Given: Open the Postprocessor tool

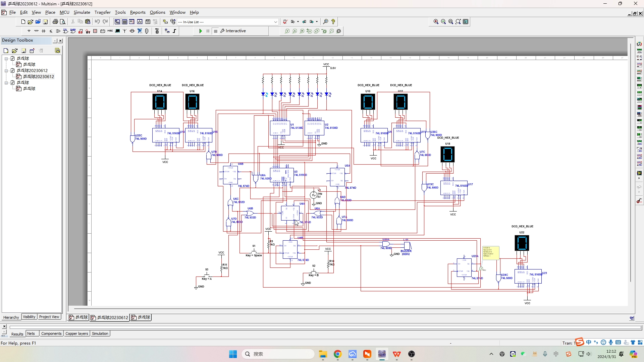Looking at the screenshot, I should click(148, 22).
